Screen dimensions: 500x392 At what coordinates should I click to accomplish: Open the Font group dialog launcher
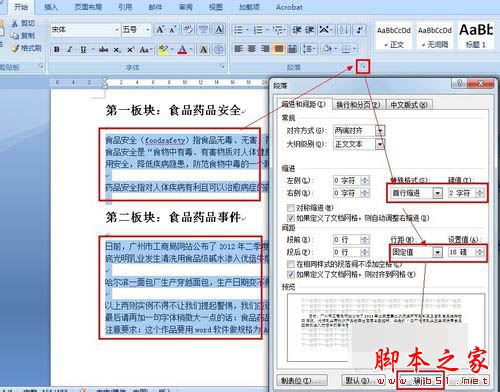click(x=222, y=67)
